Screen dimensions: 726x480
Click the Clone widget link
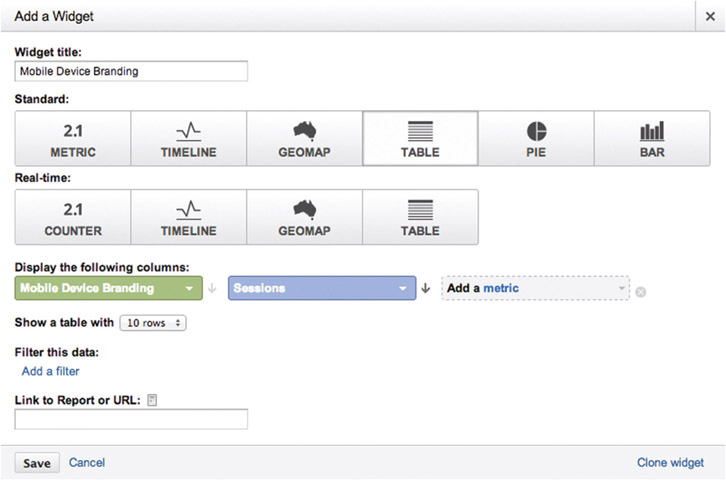pos(670,462)
